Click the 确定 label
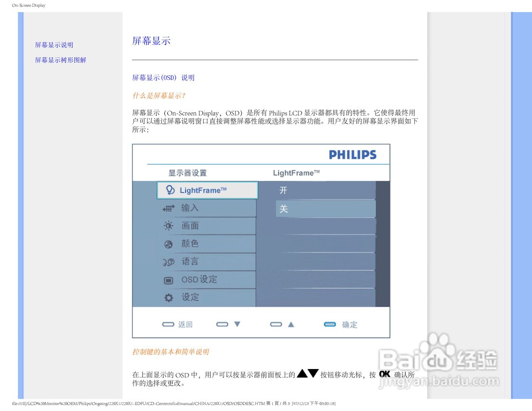 click(x=350, y=325)
